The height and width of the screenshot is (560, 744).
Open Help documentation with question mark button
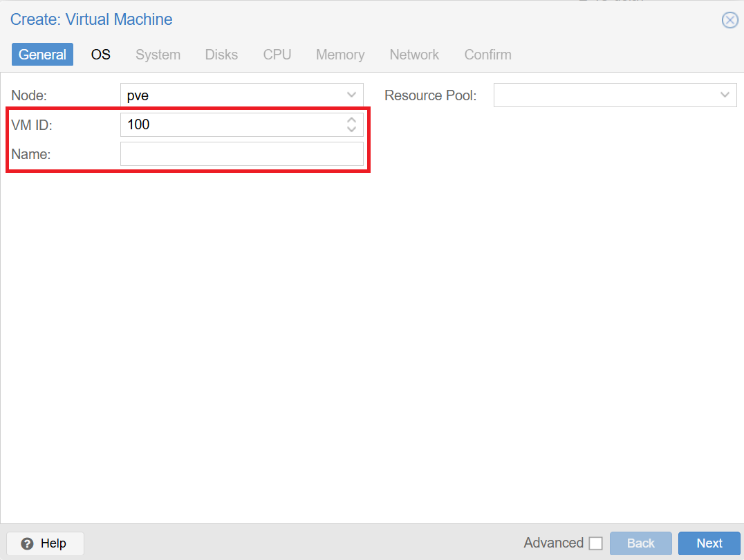coord(45,543)
